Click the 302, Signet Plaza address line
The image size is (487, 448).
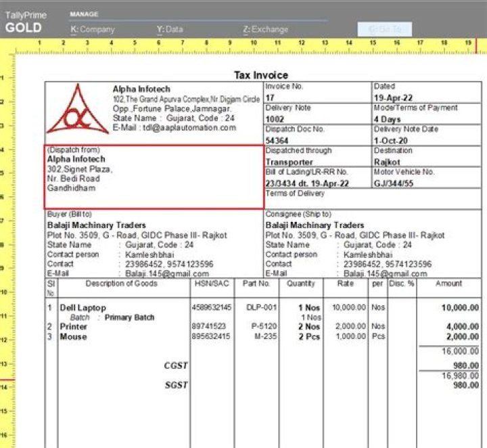pos(80,169)
